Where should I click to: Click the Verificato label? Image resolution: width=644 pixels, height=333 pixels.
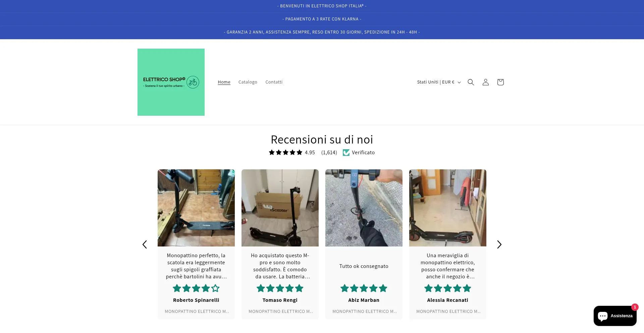coord(363,152)
